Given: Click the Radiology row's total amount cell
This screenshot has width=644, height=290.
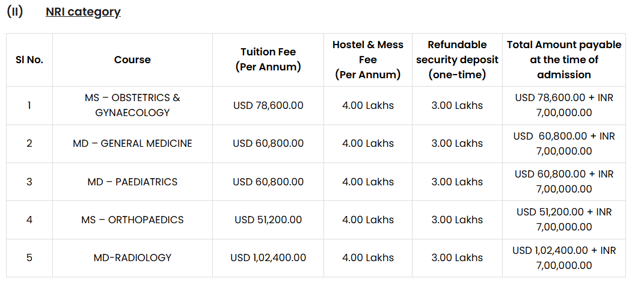Looking at the screenshot, I should (x=563, y=258).
